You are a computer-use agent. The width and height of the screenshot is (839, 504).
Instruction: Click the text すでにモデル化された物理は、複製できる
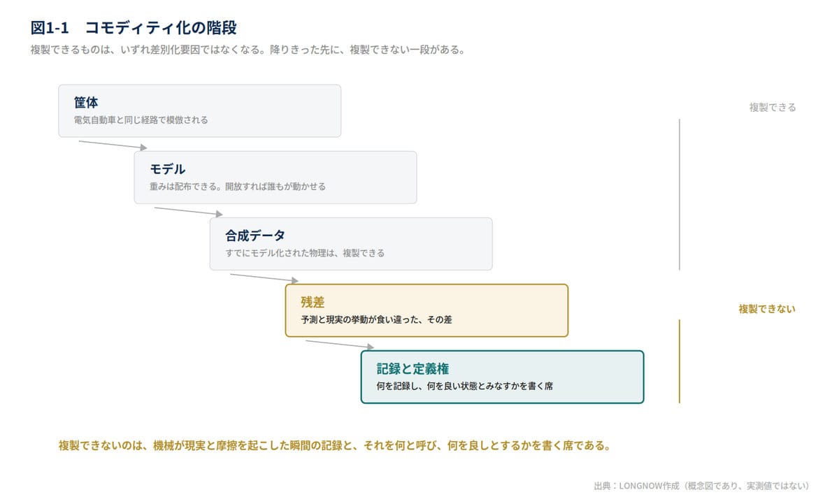[x=305, y=253]
